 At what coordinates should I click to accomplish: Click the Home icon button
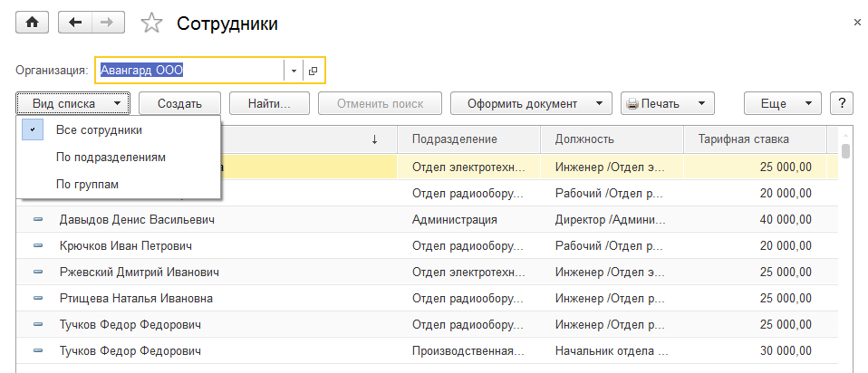click(x=32, y=24)
